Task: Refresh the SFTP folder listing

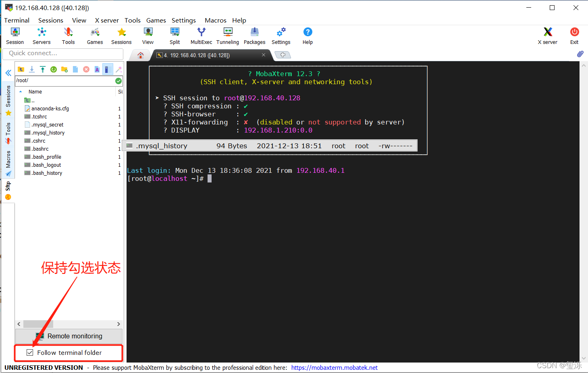Action: (54, 69)
